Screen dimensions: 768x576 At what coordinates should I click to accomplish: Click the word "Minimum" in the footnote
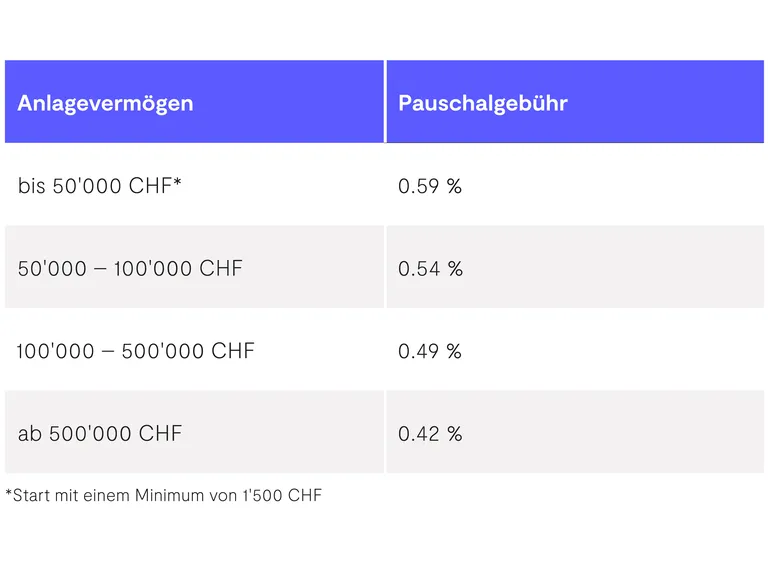tap(168, 495)
